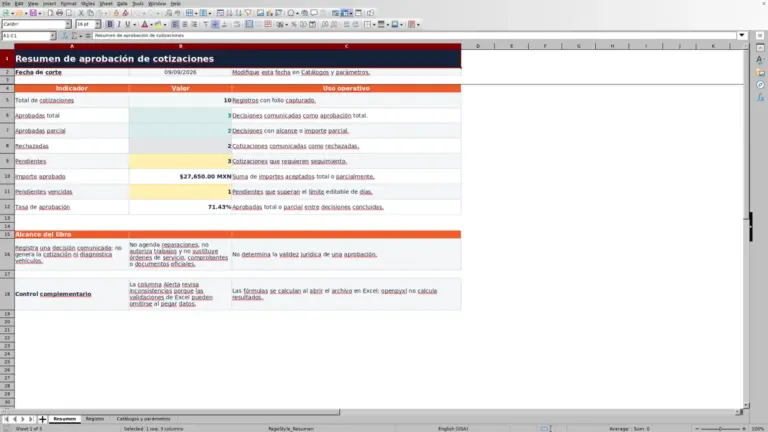Click font color red A swatch
Image resolution: width=768 pixels, height=432 pixels.
144,24
